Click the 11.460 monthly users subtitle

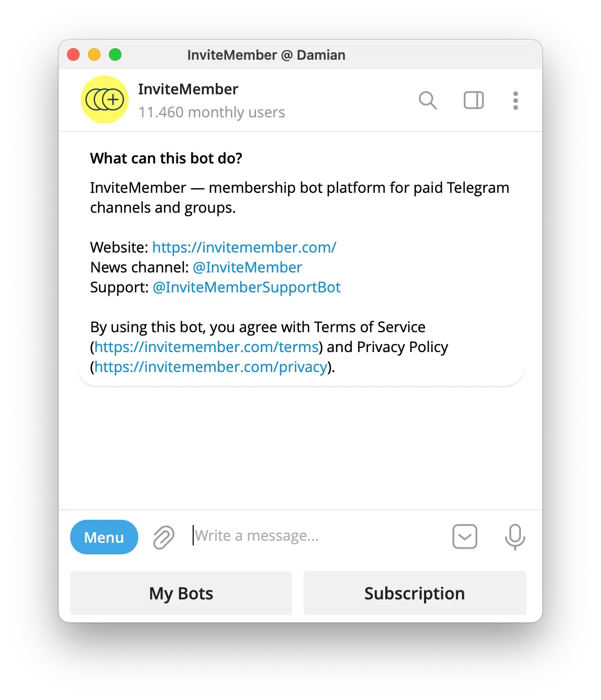212,112
